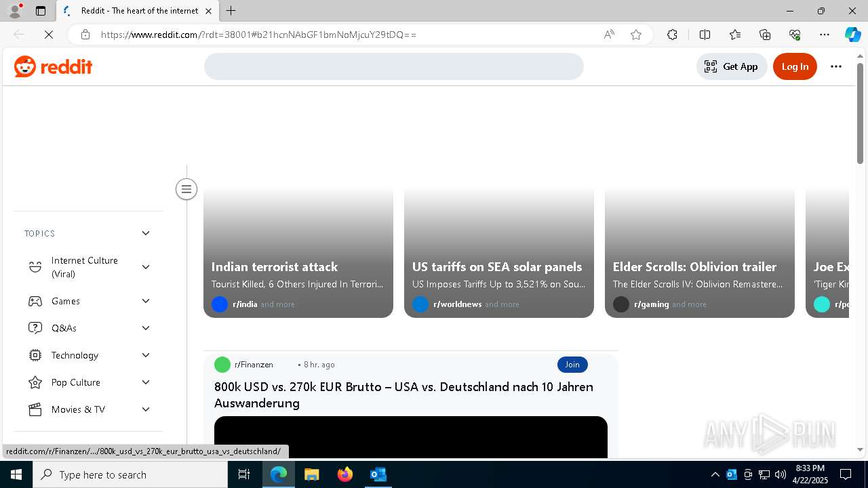
Task: Open the Reddit three-dot overflow menu
Action: pyautogui.click(x=836, y=66)
